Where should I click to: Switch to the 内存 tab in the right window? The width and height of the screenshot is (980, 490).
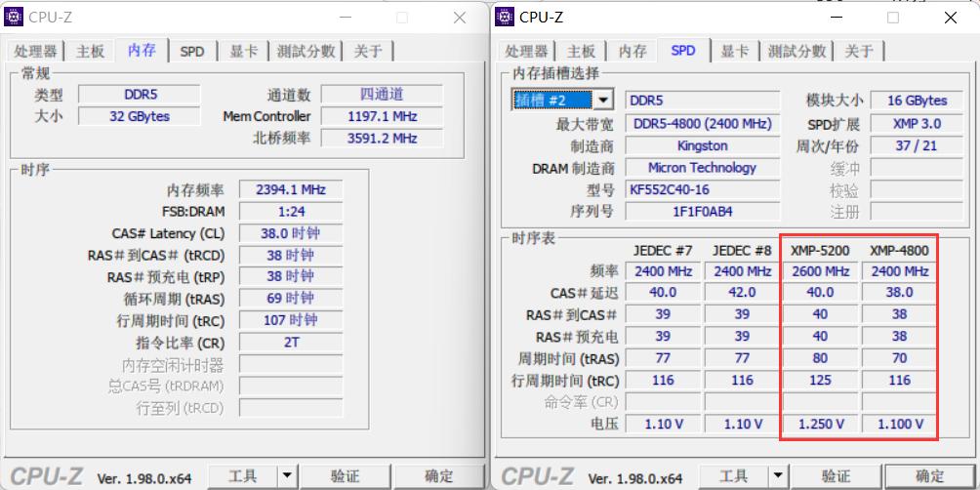click(x=632, y=52)
